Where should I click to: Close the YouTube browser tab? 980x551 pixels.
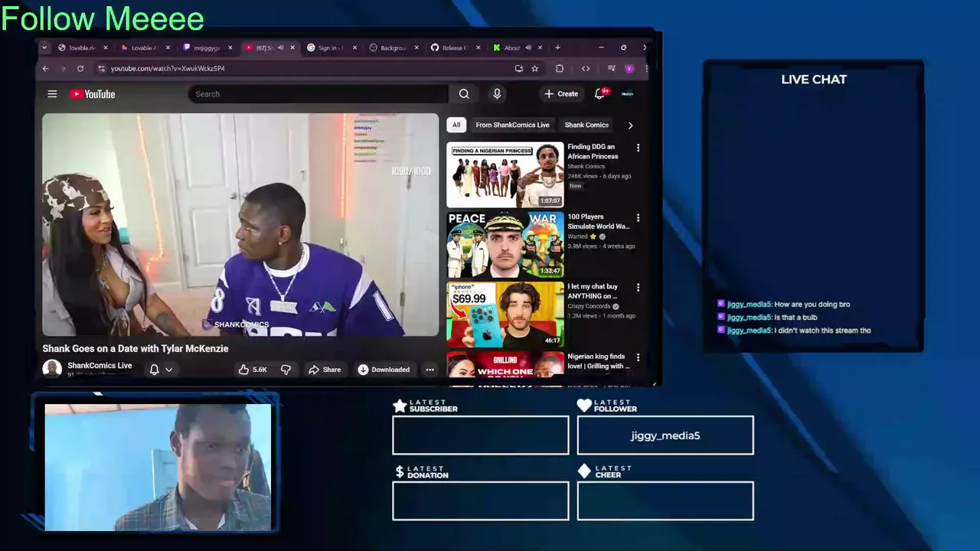[292, 47]
